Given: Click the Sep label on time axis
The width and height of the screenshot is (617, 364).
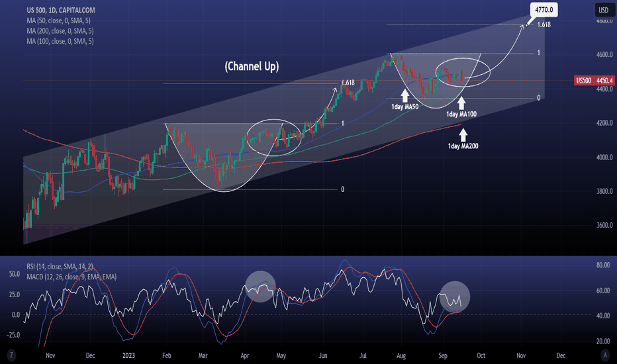Looking at the screenshot, I should (443, 355).
